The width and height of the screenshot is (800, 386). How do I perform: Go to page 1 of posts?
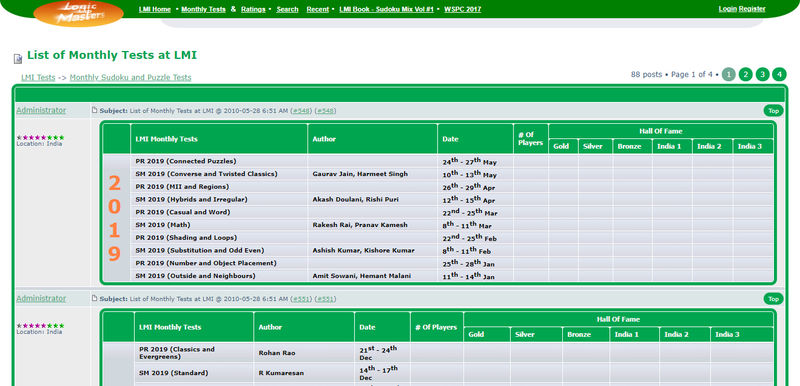729,74
